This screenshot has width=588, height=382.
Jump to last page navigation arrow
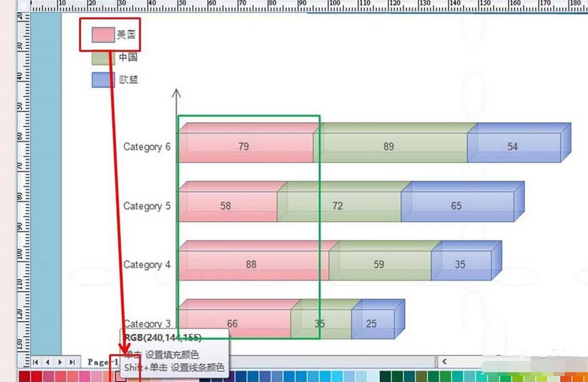72,362
